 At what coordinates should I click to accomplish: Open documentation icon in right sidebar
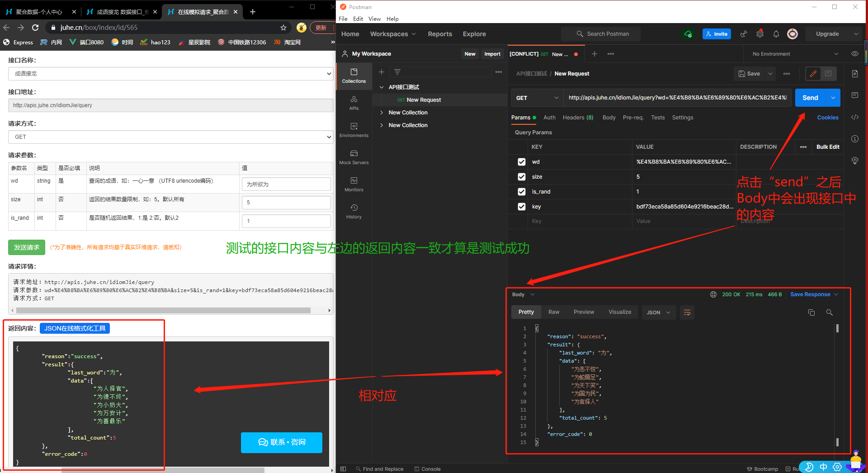point(855,74)
